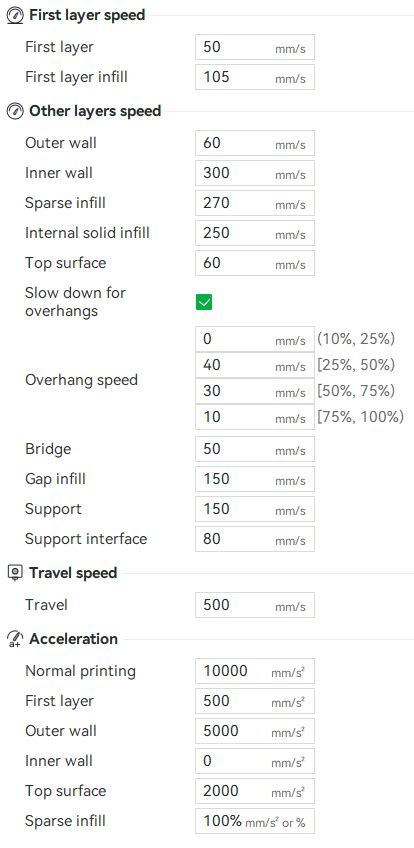Viewport: 414px width, 848px height.
Task: Click the Top surface speed input
Action: [255, 263]
